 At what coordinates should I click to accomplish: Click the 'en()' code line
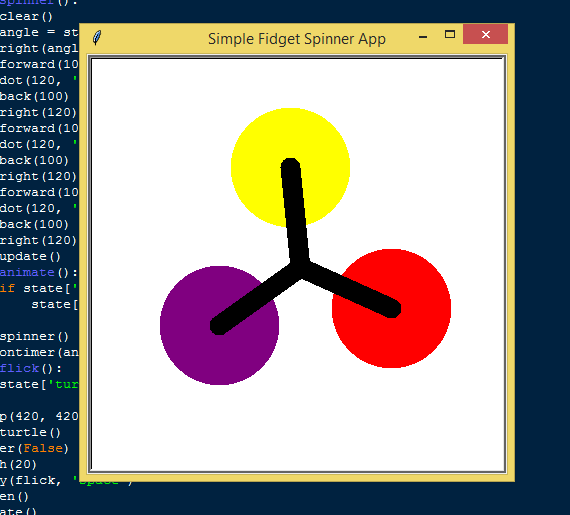pos(14,496)
